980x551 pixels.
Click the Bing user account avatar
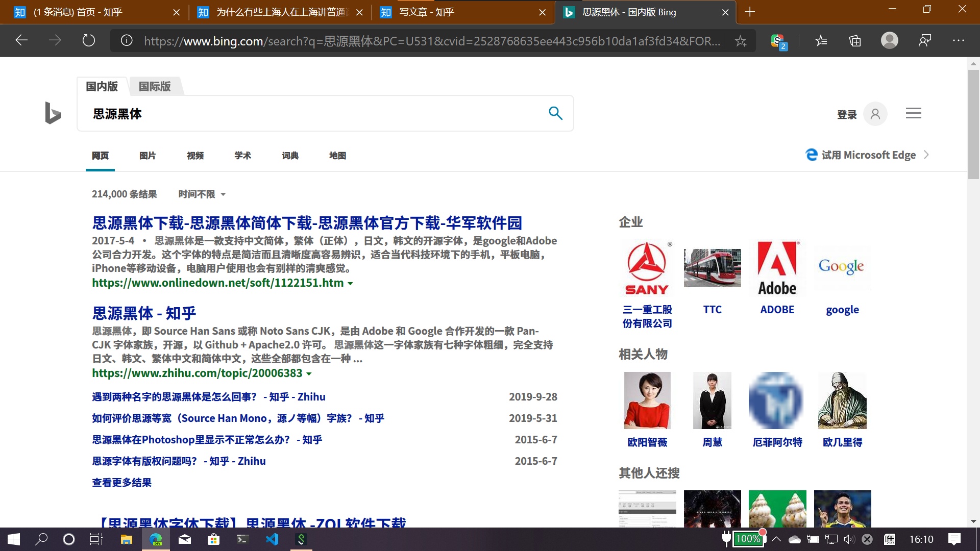875,114
